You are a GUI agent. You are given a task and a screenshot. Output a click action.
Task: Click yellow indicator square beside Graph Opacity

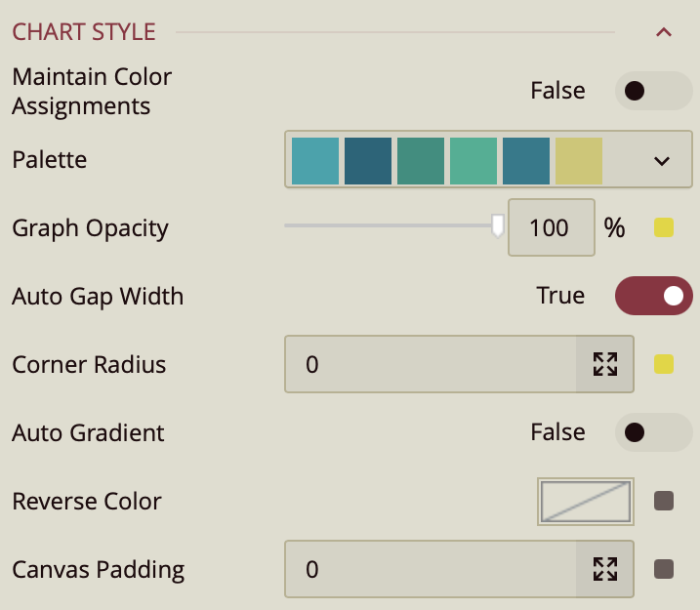click(664, 228)
